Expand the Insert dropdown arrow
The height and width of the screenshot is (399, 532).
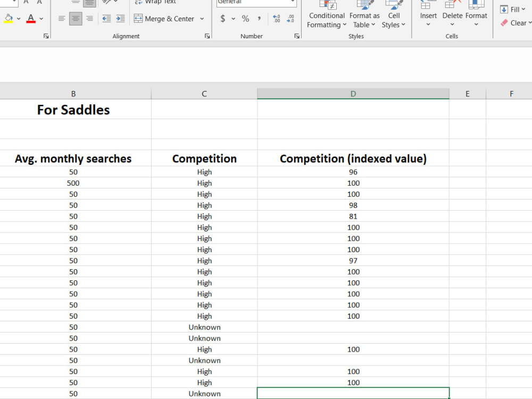pyautogui.click(x=428, y=24)
